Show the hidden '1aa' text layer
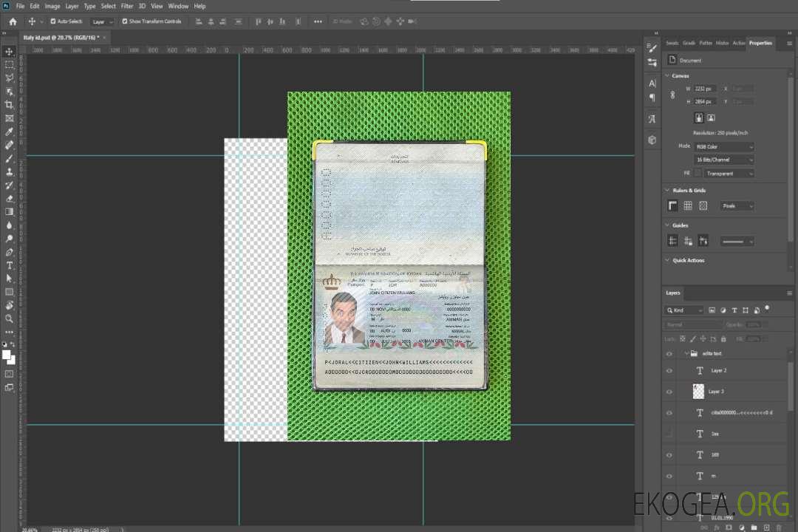 [669, 434]
